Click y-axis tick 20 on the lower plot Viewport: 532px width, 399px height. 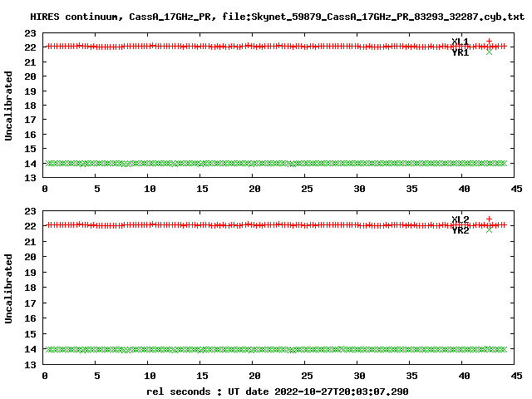[x=30, y=257]
